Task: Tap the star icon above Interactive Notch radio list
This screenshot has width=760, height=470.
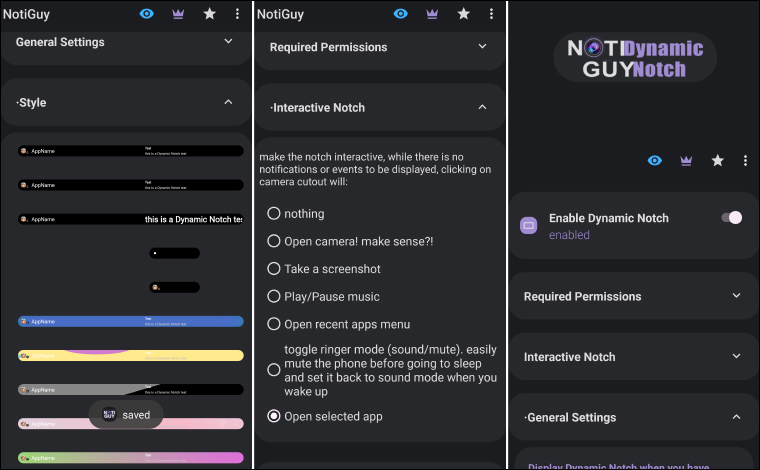Action: 463,14
